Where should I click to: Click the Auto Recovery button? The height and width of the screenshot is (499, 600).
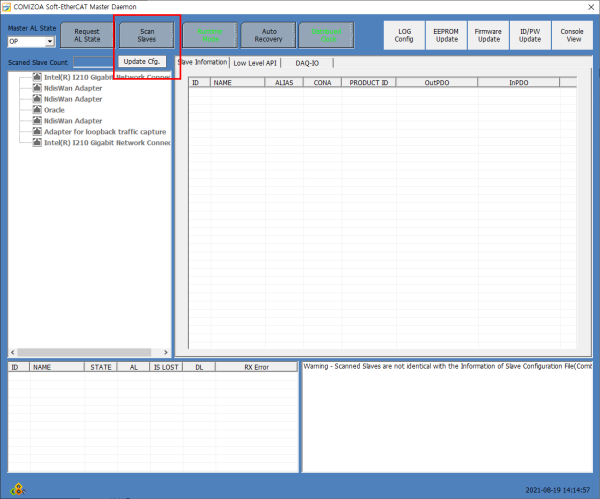click(x=267, y=35)
